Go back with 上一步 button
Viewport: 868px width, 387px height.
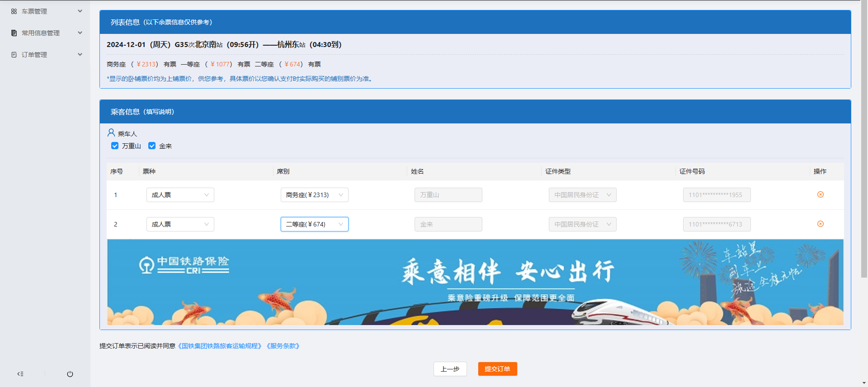(450, 369)
